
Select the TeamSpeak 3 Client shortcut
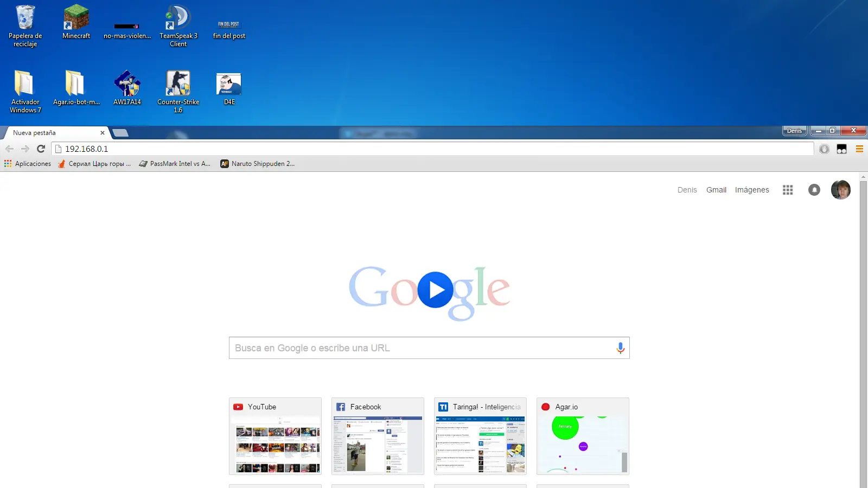[178, 25]
